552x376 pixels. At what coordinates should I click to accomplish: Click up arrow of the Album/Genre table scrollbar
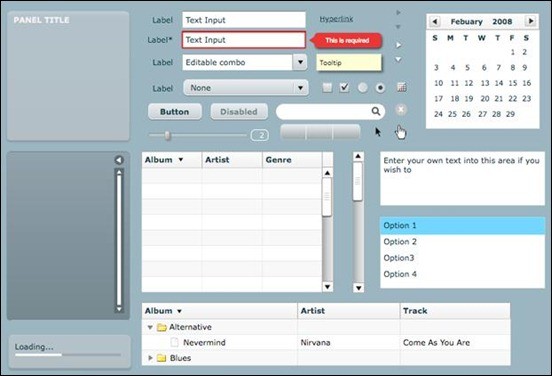[x=327, y=173]
